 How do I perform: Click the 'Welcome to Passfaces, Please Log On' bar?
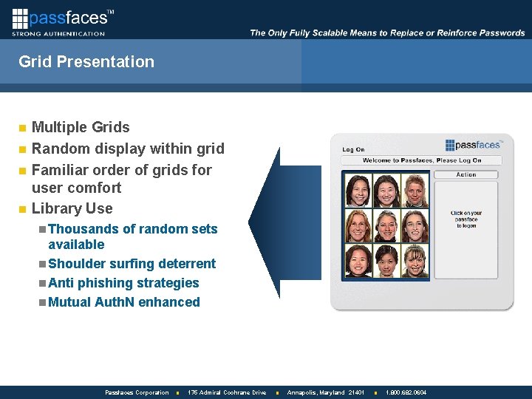click(421, 160)
